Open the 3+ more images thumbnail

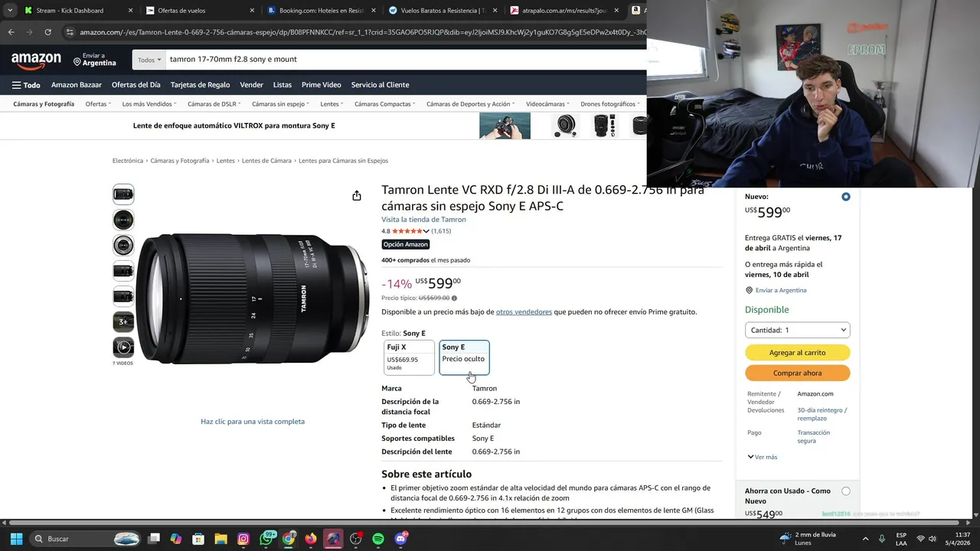click(123, 321)
